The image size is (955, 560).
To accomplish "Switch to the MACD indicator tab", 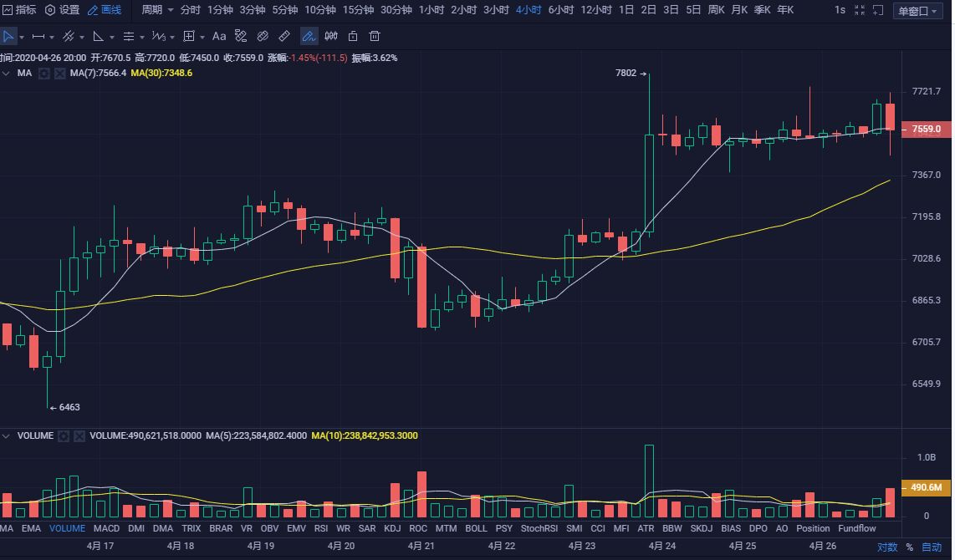I will 106,528.
